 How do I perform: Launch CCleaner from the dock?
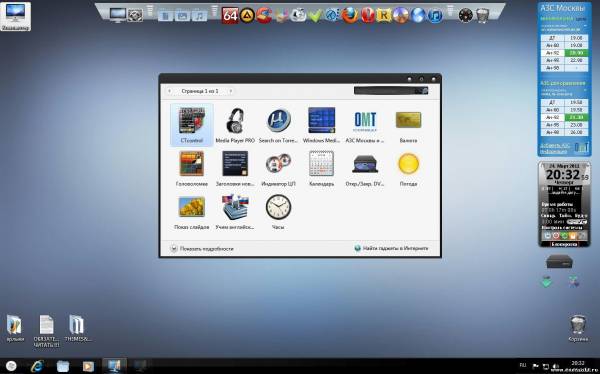click(264, 15)
